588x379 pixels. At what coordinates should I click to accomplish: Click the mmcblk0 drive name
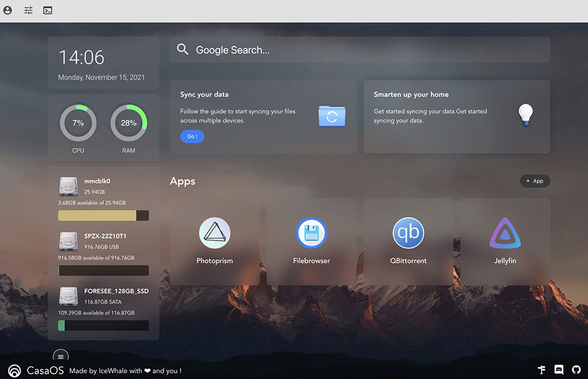click(x=97, y=181)
